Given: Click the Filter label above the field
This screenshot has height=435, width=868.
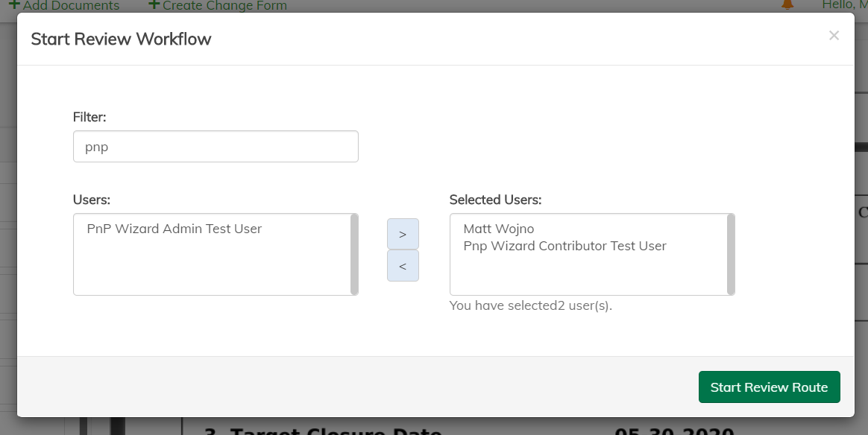Looking at the screenshot, I should click(x=89, y=117).
